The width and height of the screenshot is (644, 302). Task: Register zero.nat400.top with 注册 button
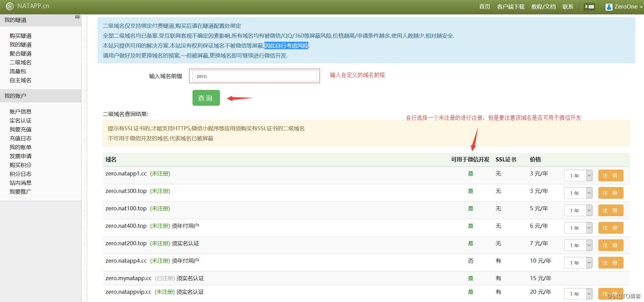pos(610,228)
